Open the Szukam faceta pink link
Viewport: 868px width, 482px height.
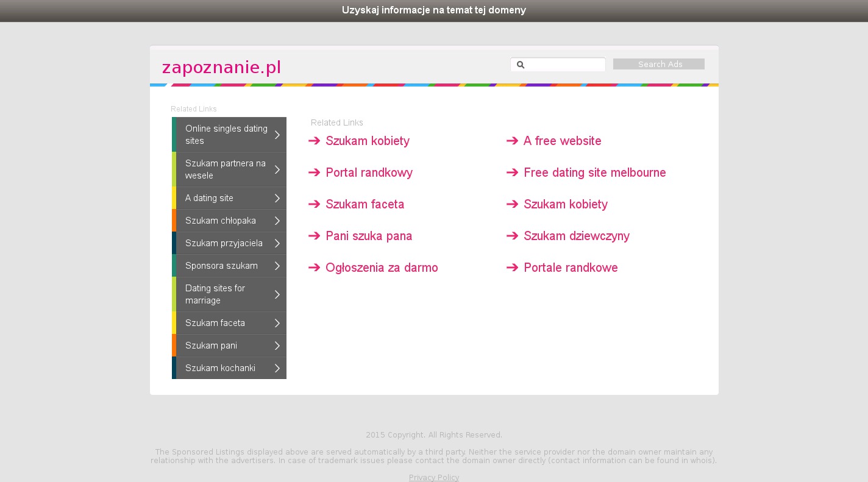tap(365, 204)
